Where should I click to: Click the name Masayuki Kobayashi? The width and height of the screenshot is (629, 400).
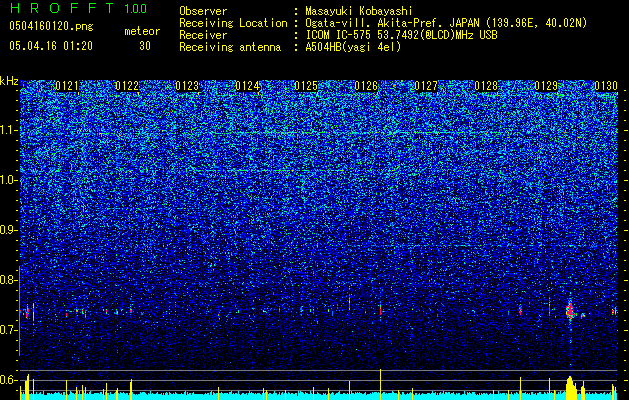359,11
